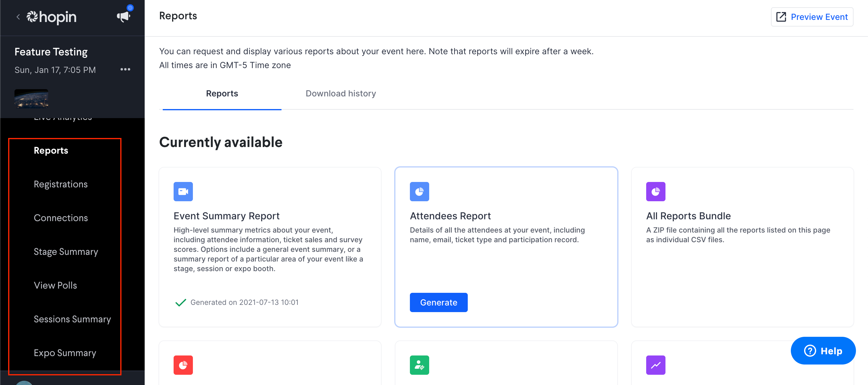The height and width of the screenshot is (385, 868).
Task: Click the purple trend line report icon
Action: click(656, 365)
